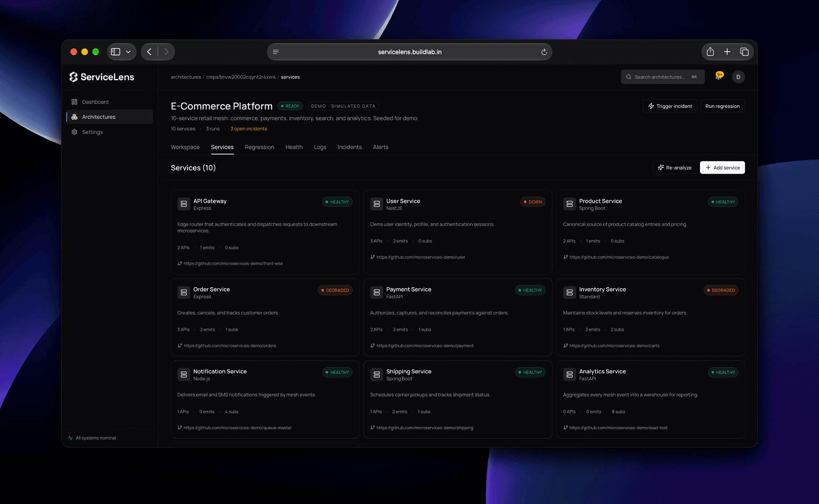
Task: Click the API Gateway server icon
Action: [184, 204]
